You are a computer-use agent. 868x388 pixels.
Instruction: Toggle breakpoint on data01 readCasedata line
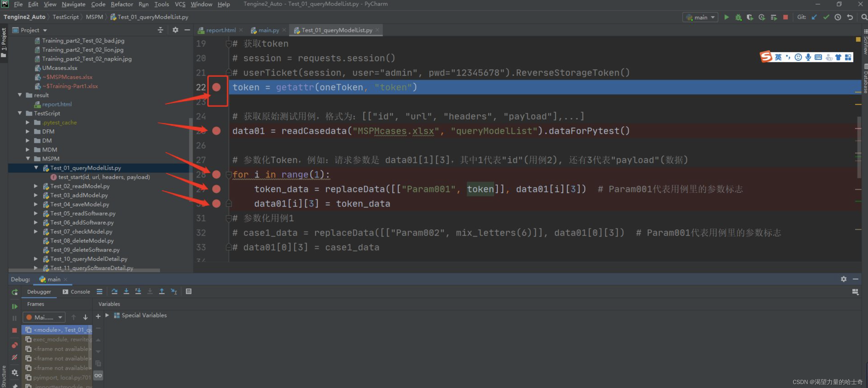(x=216, y=131)
